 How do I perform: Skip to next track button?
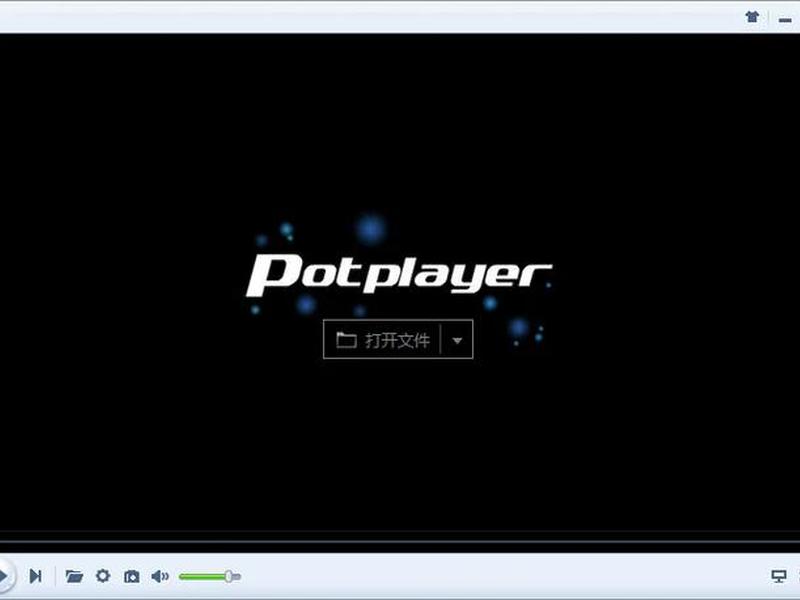click(35, 576)
